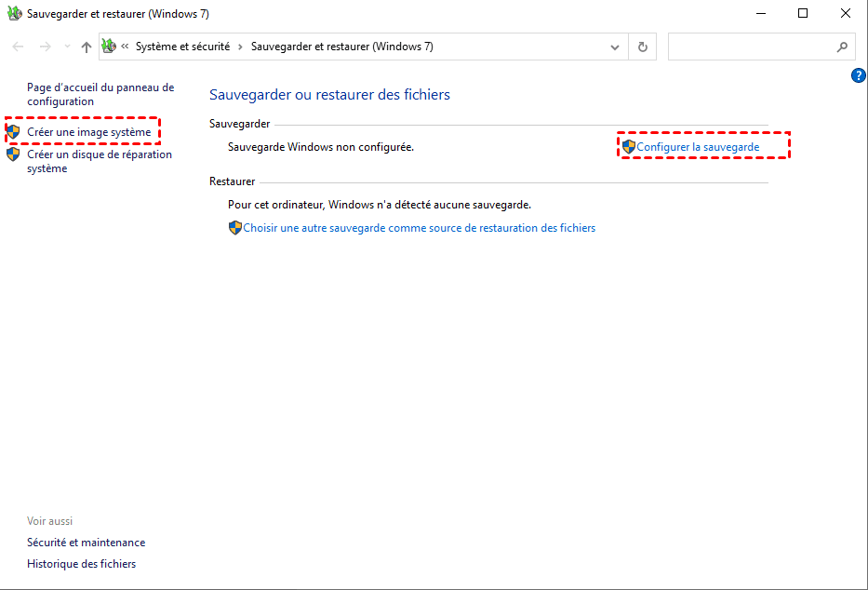The image size is (868, 590).
Task: Open Page d'accueil du panneau de configuration
Action: pos(100,94)
